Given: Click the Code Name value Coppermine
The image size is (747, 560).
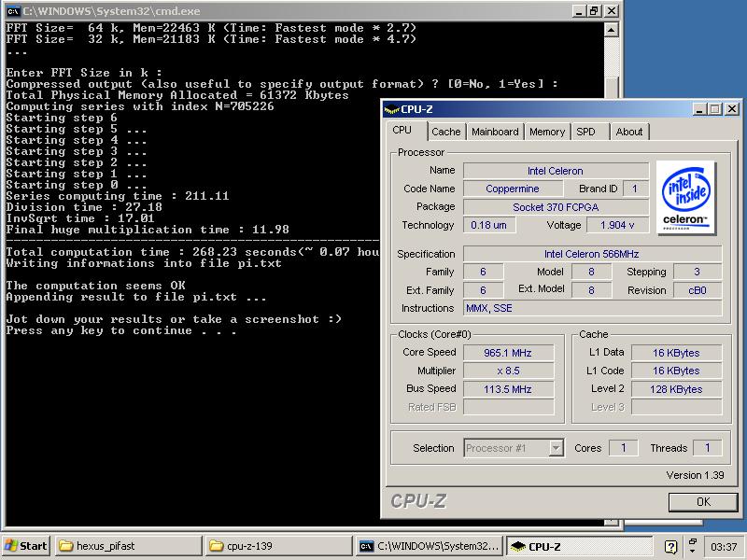Looking at the screenshot, I should [x=513, y=189].
